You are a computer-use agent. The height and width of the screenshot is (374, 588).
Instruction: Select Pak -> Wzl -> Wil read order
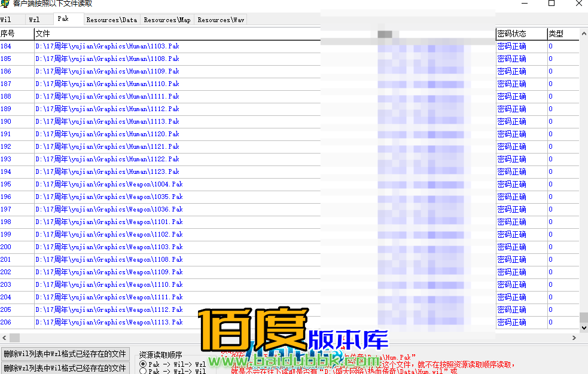pos(143,371)
